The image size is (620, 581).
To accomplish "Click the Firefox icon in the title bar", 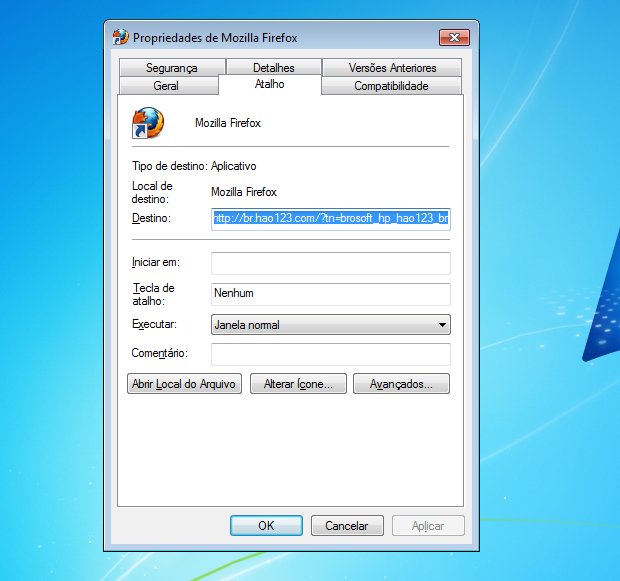I will pos(121,37).
